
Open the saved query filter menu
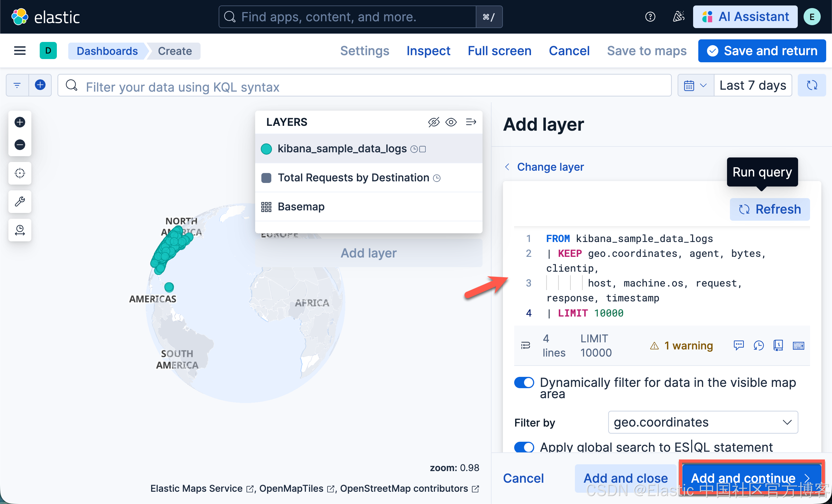(17, 86)
